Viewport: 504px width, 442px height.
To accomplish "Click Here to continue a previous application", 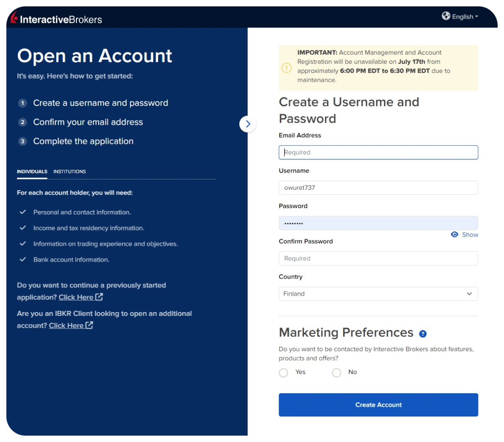I will coord(76,297).
